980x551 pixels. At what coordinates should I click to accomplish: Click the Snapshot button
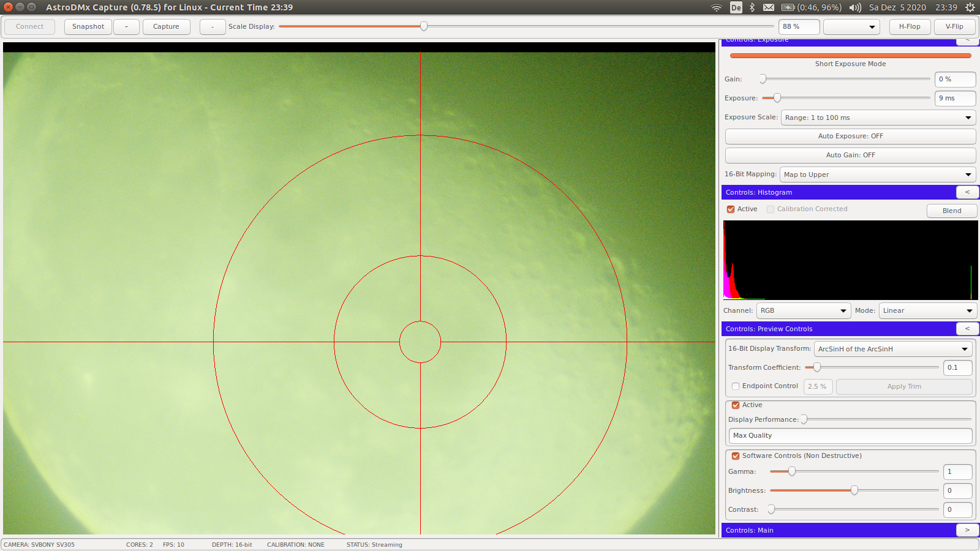point(88,27)
